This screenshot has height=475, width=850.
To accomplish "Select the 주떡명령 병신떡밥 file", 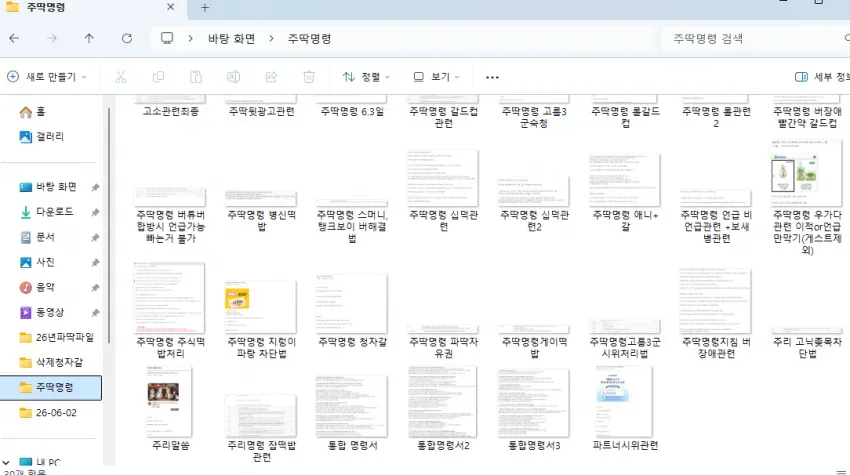I will point(261,211).
